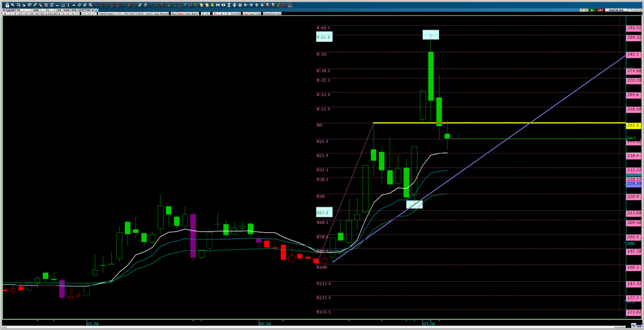The image size is (644, 330).
Task: Toggle the SVD header option
Action: [74, 10]
